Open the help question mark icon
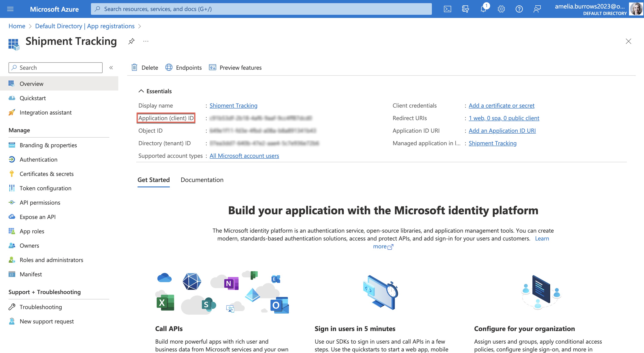644x353 pixels. [x=519, y=9]
